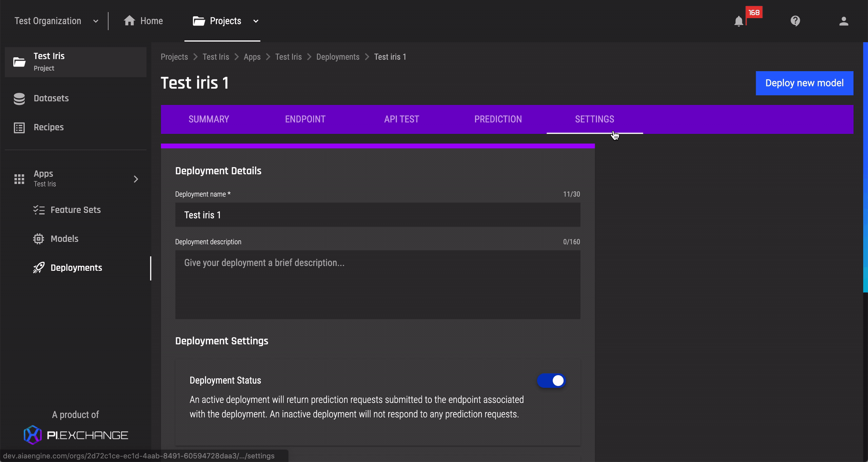Click the Recipes icon in sidebar
The image size is (868, 462).
(x=20, y=127)
